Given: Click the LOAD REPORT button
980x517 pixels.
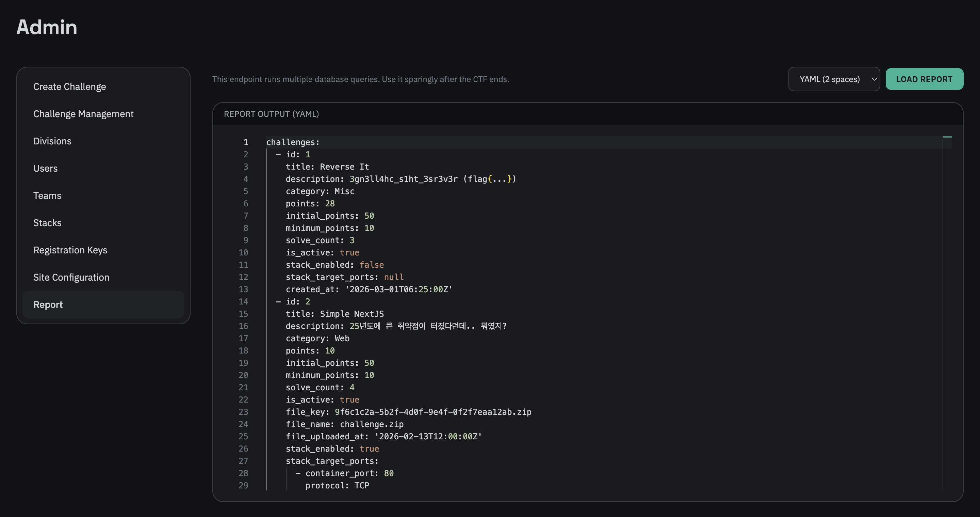Looking at the screenshot, I should pyautogui.click(x=924, y=79).
